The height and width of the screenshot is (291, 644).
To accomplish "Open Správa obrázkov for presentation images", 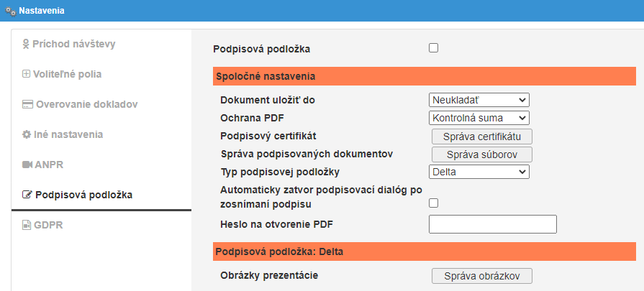I will point(481,276).
